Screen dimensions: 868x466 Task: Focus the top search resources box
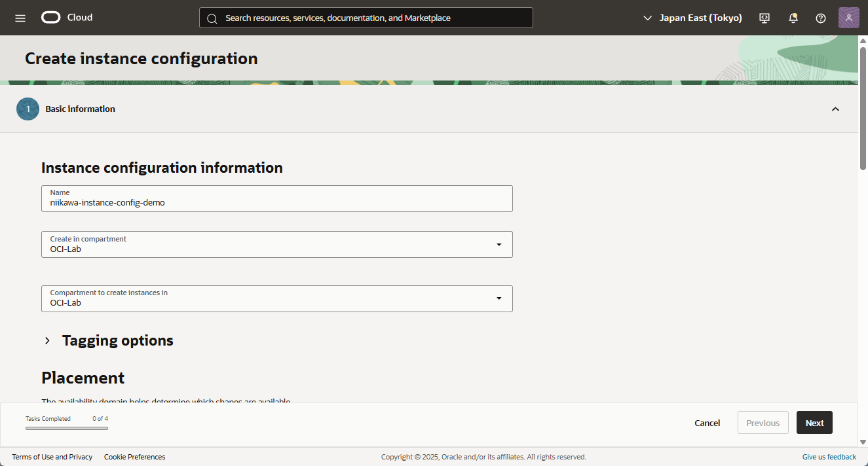373,18
